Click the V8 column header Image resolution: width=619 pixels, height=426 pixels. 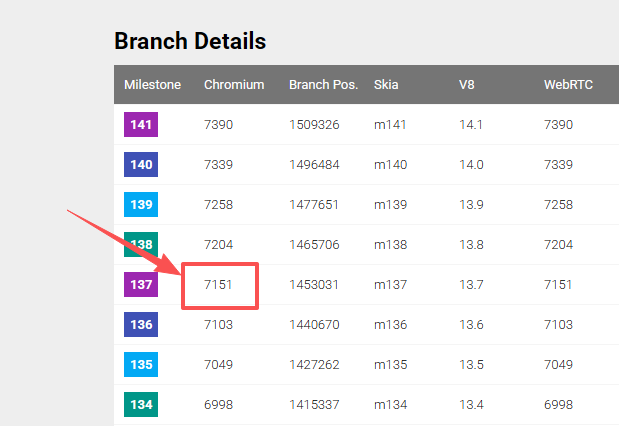[467, 84]
